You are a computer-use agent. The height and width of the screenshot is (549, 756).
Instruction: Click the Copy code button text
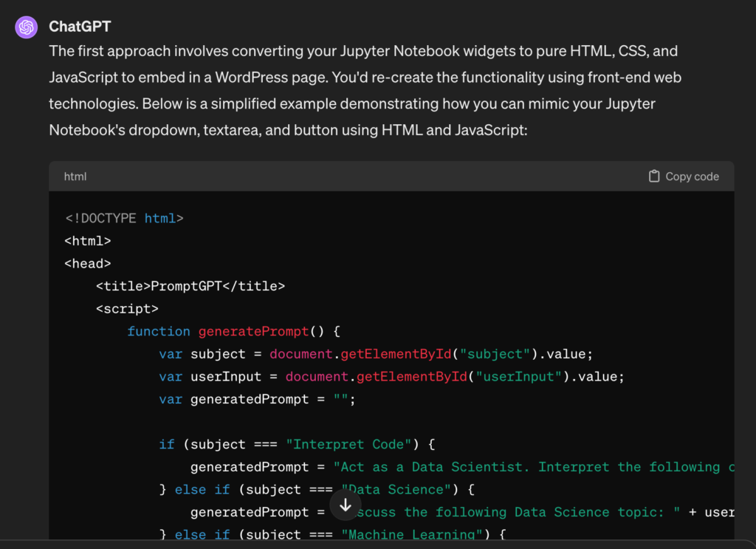(x=692, y=177)
